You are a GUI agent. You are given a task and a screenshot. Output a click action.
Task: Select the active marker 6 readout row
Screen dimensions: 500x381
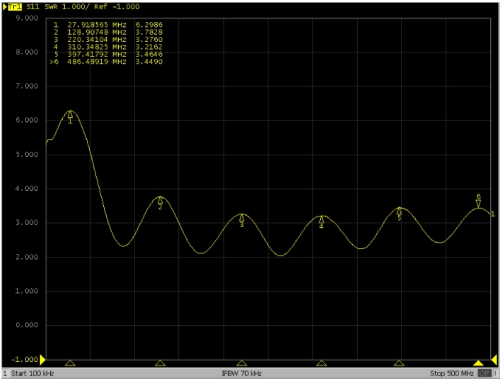click(x=106, y=62)
